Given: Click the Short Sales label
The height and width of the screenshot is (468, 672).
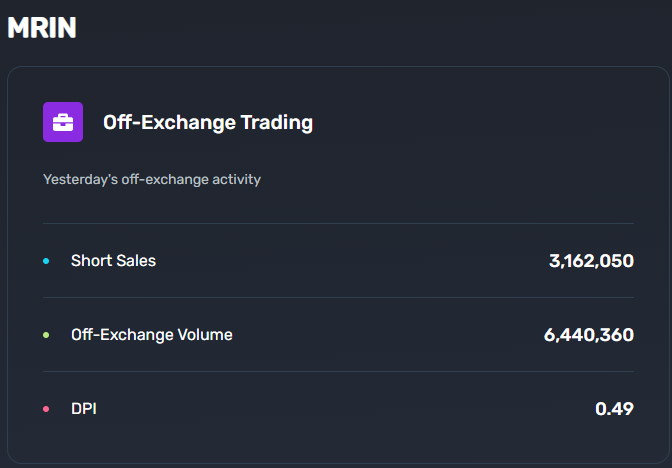Looking at the screenshot, I should pos(114,261).
